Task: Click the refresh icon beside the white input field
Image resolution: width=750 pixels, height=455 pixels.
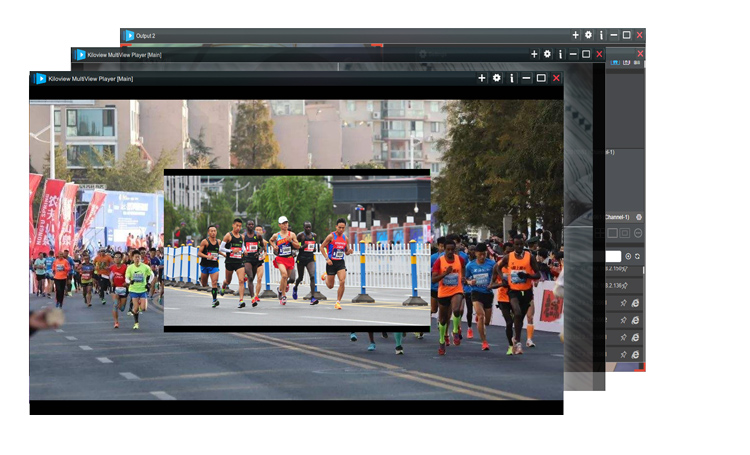Action: point(638,257)
